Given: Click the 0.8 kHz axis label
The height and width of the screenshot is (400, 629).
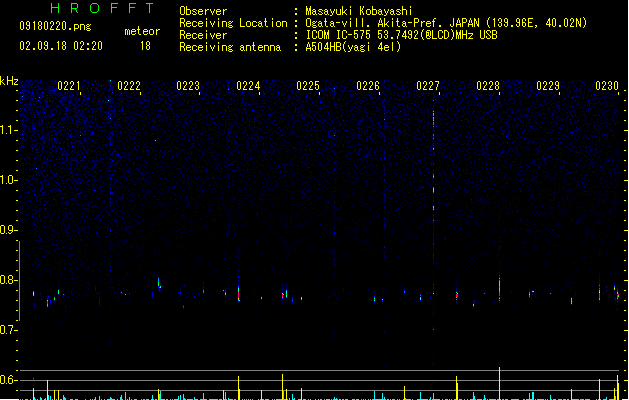Looking at the screenshot, I should click(x=8, y=280).
